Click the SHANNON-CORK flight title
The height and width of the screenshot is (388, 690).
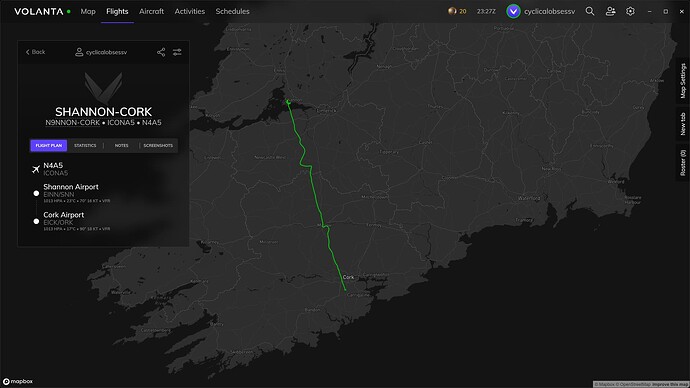(103, 112)
